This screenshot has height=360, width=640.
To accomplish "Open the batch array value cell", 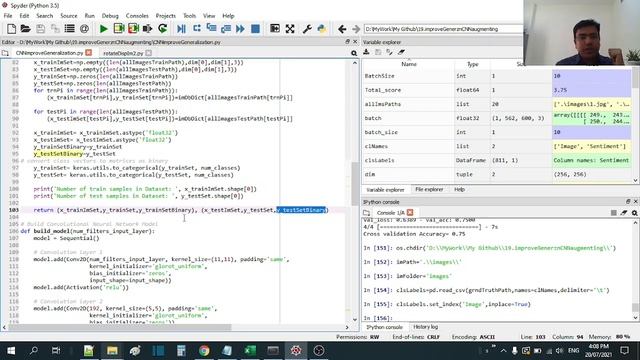I will (591, 118).
